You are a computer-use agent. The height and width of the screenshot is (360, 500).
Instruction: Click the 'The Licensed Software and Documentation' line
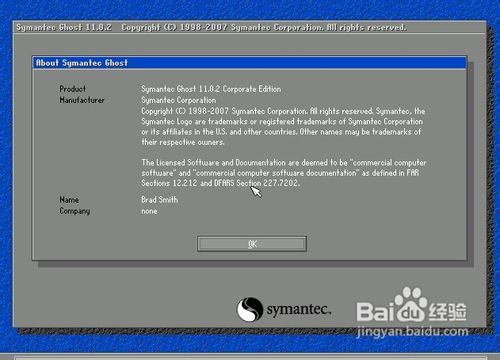284,163
